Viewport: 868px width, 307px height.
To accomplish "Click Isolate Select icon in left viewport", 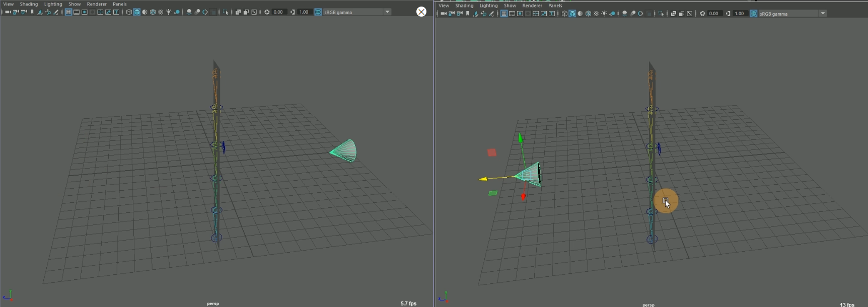I will click(x=225, y=12).
